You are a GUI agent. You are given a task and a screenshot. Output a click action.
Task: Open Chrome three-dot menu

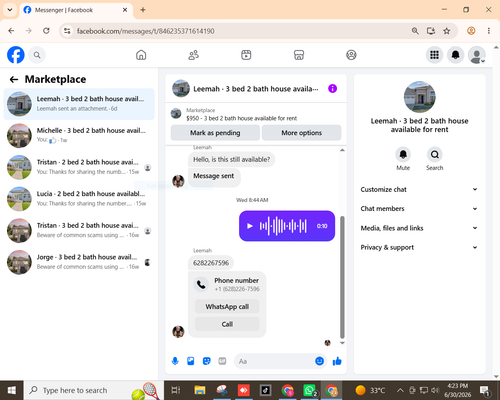click(489, 31)
